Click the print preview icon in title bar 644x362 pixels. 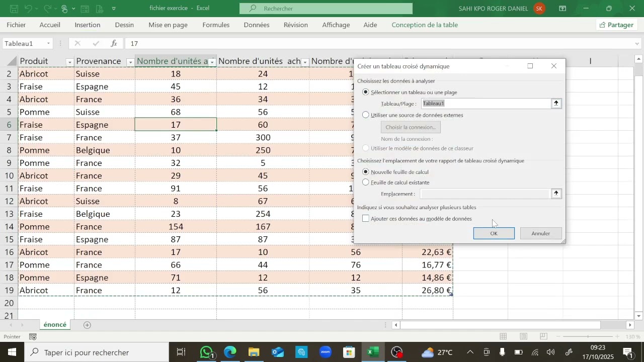click(x=99, y=9)
